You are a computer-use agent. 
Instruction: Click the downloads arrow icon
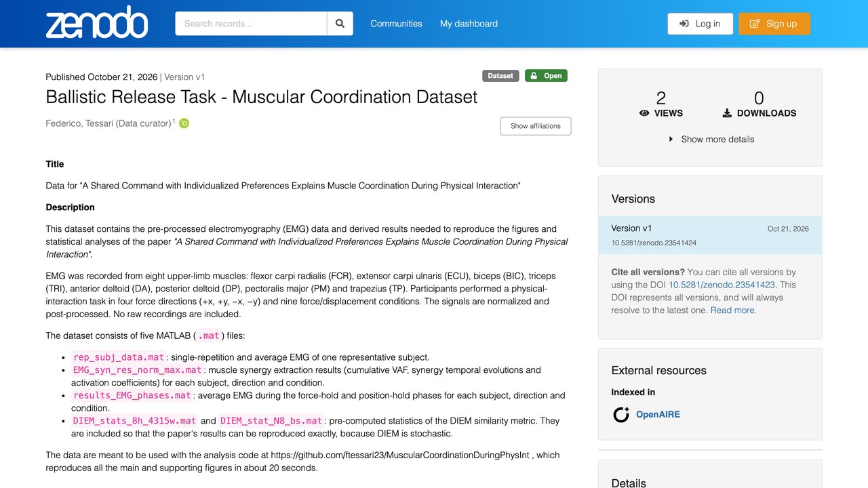(727, 113)
